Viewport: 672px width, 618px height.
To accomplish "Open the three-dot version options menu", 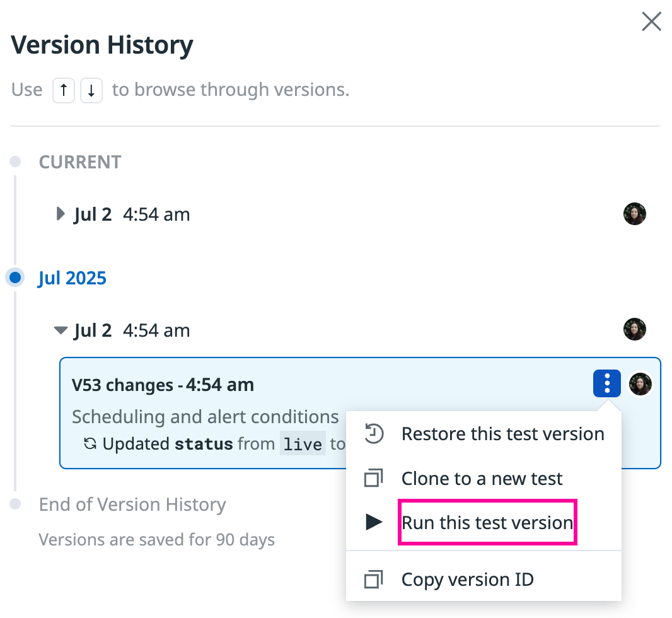I will 607,383.
